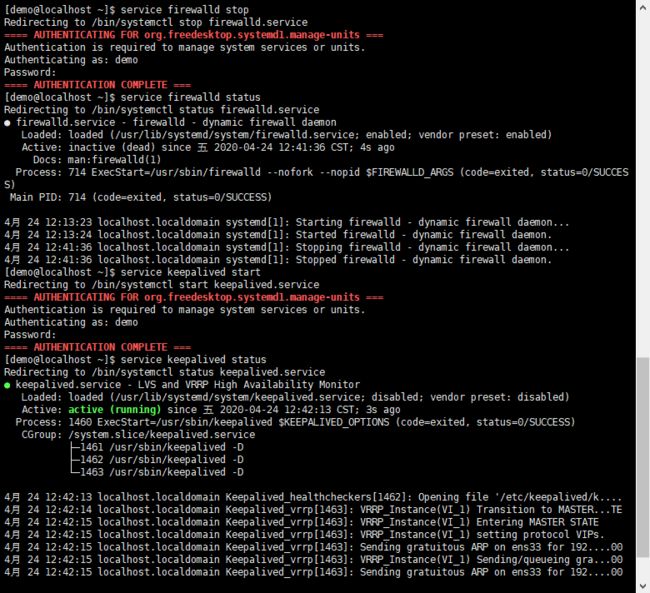Click the 'service keepalived start' command text

click(x=191, y=272)
